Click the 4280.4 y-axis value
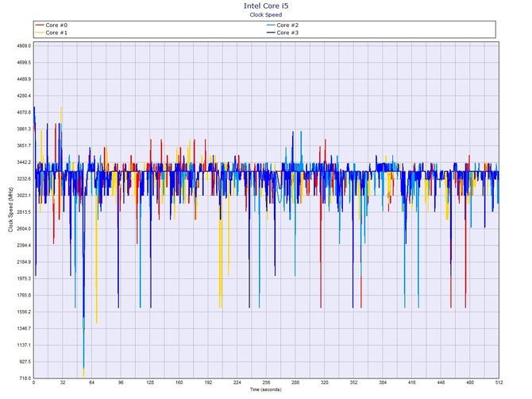 24,95
